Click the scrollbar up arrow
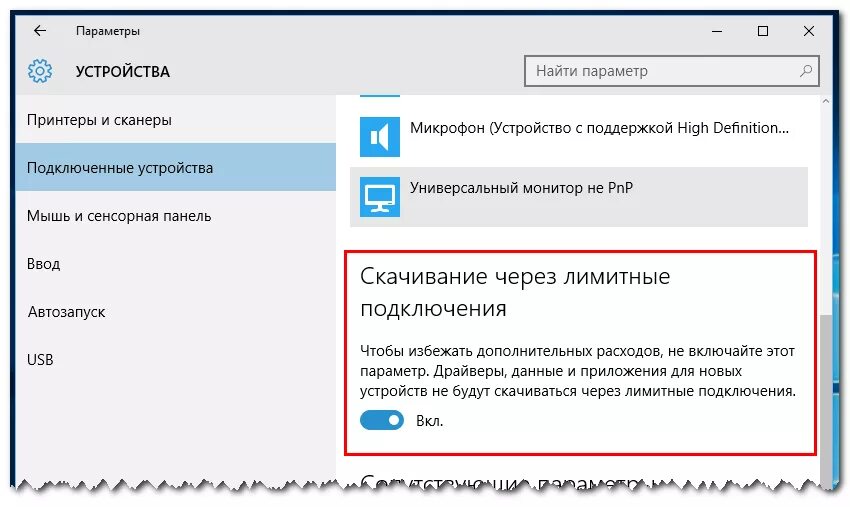Screen dimensions: 850x507 [x=826, y=101]
